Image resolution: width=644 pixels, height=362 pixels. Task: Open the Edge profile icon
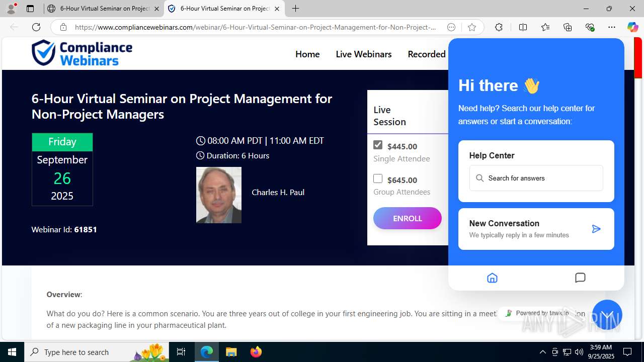point(11,9)
